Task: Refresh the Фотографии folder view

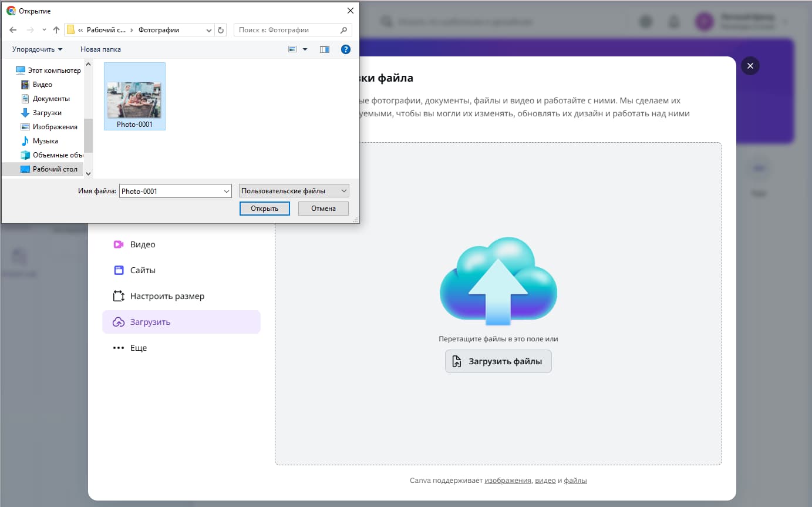Action: tap(221, 30)
